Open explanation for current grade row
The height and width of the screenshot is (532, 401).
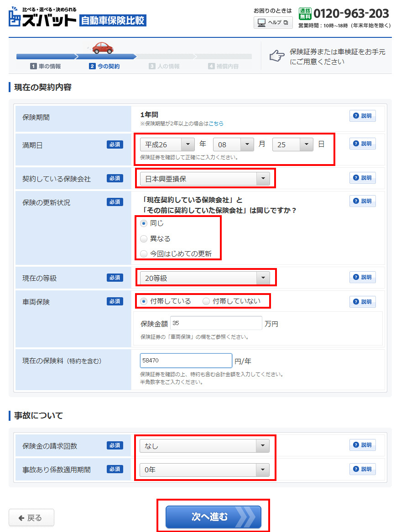pyautogui.click(x=363, y=277)
